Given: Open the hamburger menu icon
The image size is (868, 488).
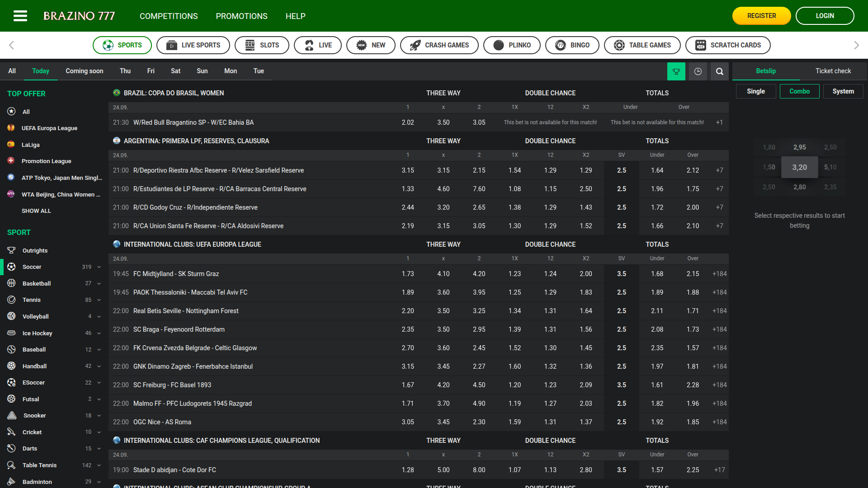Looking at the screenshot, I should tap(20, 16).
